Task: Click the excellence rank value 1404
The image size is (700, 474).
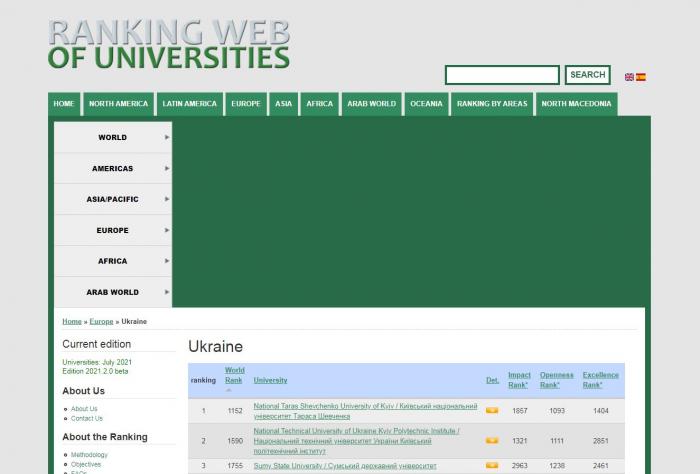Action: 600,411
